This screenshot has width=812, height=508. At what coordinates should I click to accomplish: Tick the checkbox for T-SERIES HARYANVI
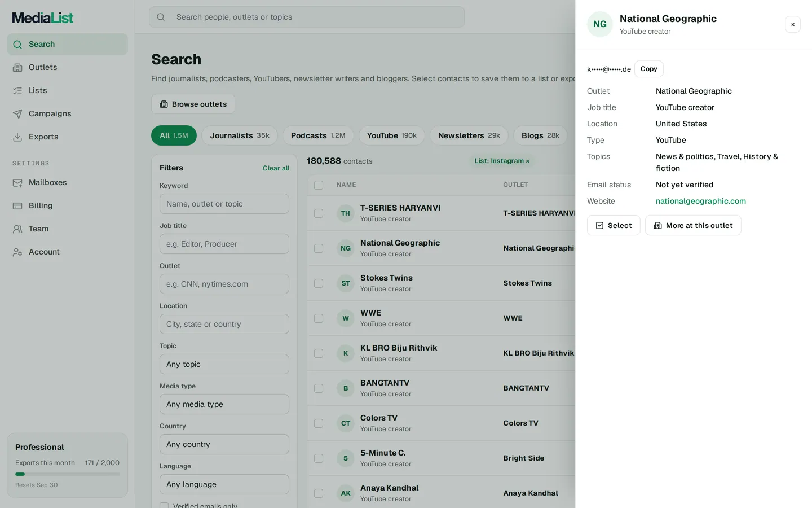click(x=319, y=213)
